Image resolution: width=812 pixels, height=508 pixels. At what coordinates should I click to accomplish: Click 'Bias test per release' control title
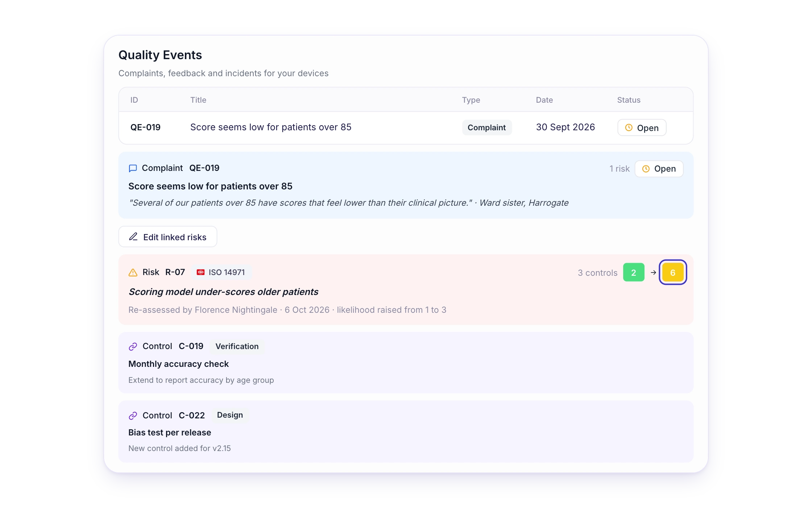(170, 433)
